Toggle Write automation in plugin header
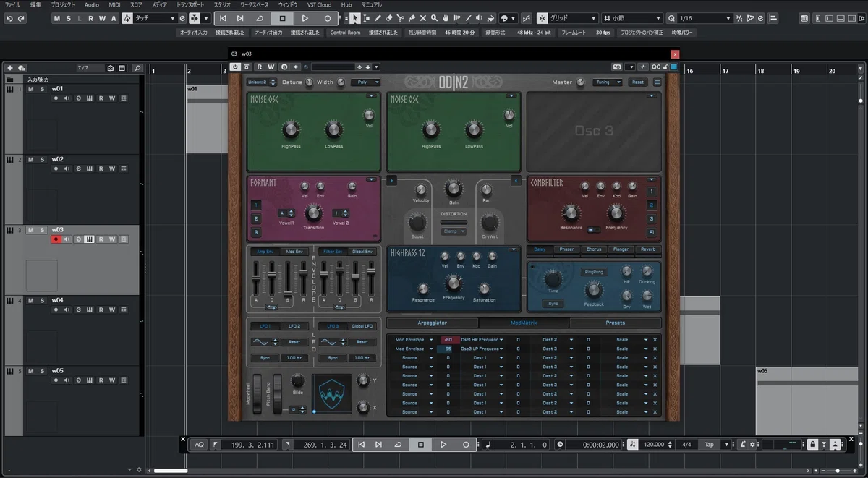Viewport: 868px width, 478px height. click(271, 67)
